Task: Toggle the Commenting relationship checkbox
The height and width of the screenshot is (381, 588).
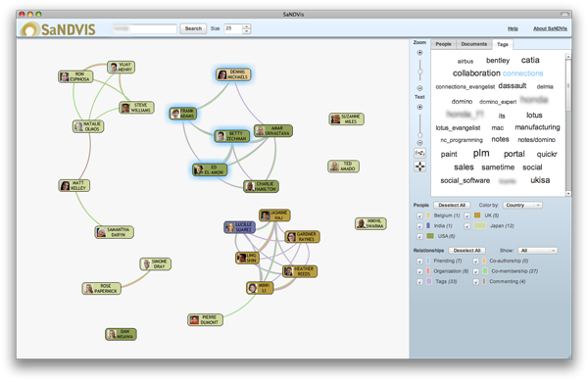Action: 476,282
